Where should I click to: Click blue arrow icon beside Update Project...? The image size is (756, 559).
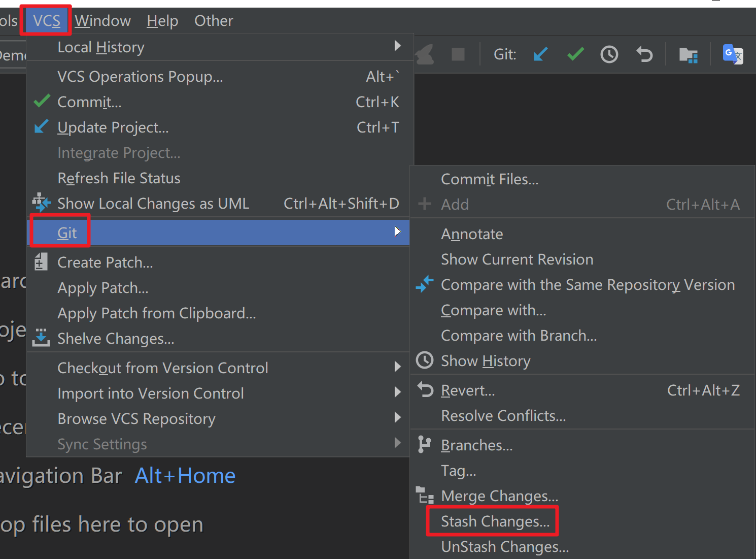pos(41,126)
